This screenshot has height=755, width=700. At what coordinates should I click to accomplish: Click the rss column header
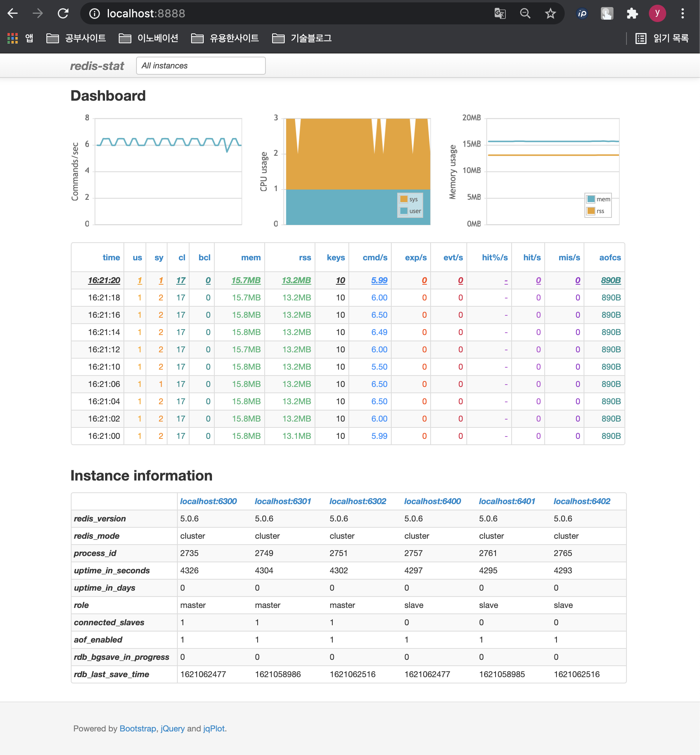[305, 257]
